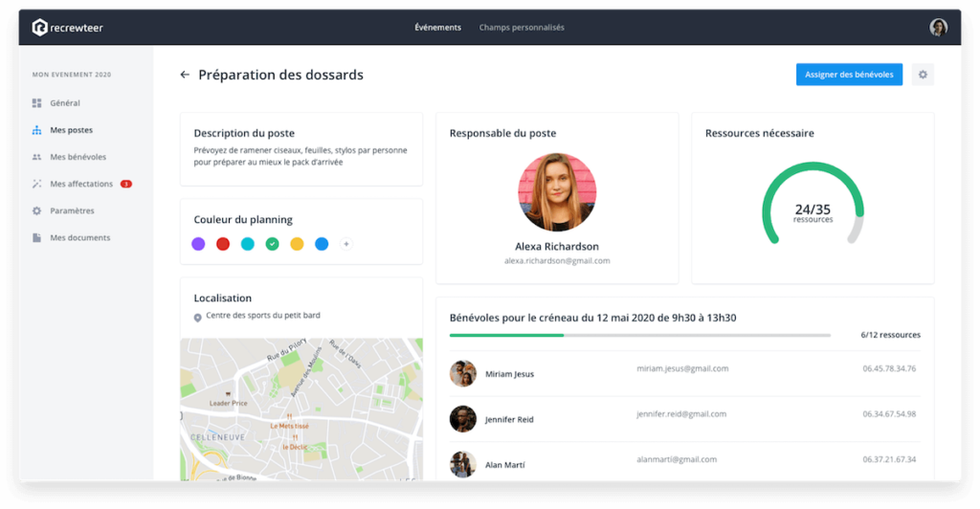Viewport: 980px width, 509px height.
Task: Click the 24/35 ressources gauge
Action: pos(813,203)
